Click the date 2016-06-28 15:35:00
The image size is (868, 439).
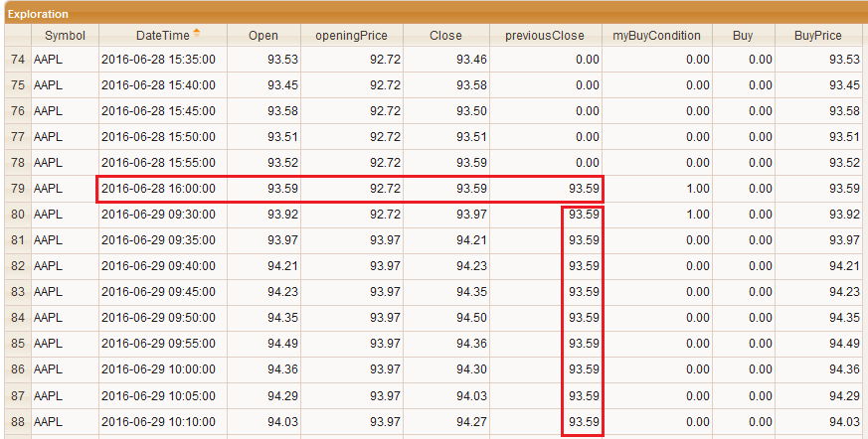pos(158,60)
